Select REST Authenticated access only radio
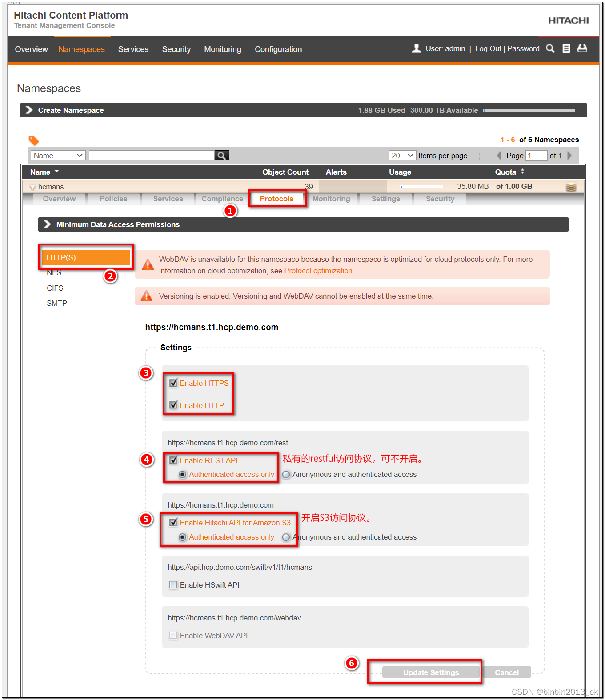 [x=182, y=474]
